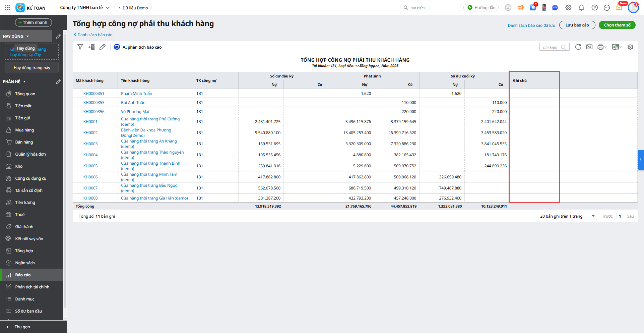Screen dimensions: 644x333
Task: Send the report via the email envelope icon
Action: 589,47
